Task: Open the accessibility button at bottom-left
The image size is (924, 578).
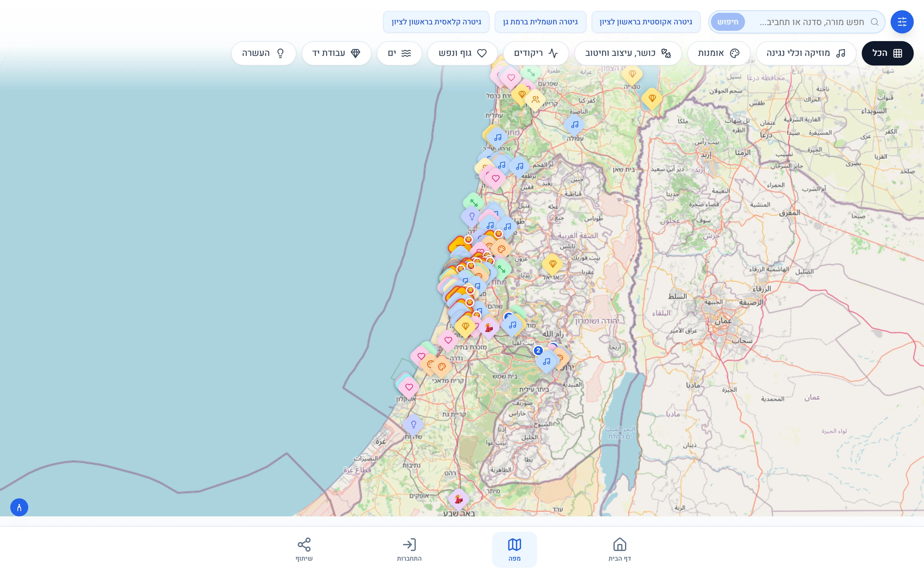Action: click(x=19, y=507)
